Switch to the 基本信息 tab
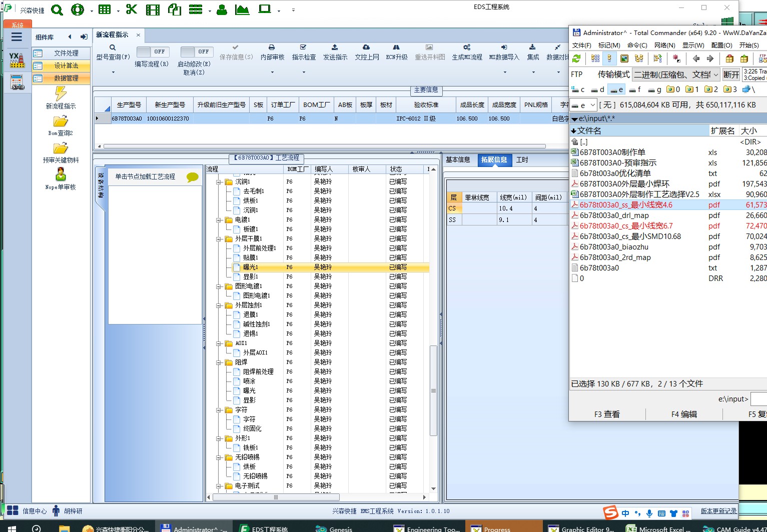 click(x=458, y=160)
